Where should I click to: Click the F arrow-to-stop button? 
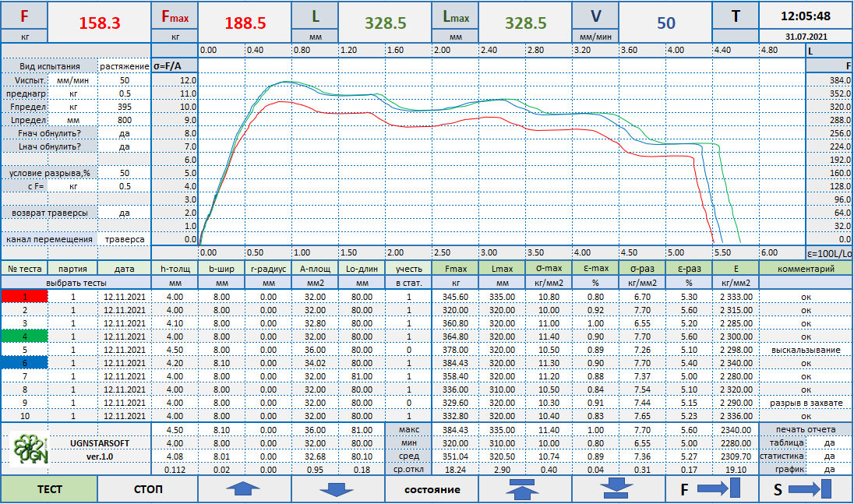(x=712, y=488)
